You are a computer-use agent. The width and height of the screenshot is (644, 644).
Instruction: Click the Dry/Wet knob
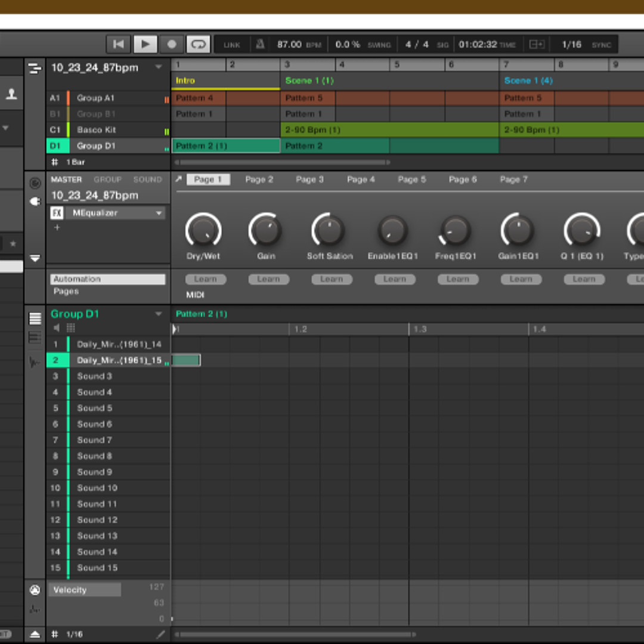[x=203, y=230]
